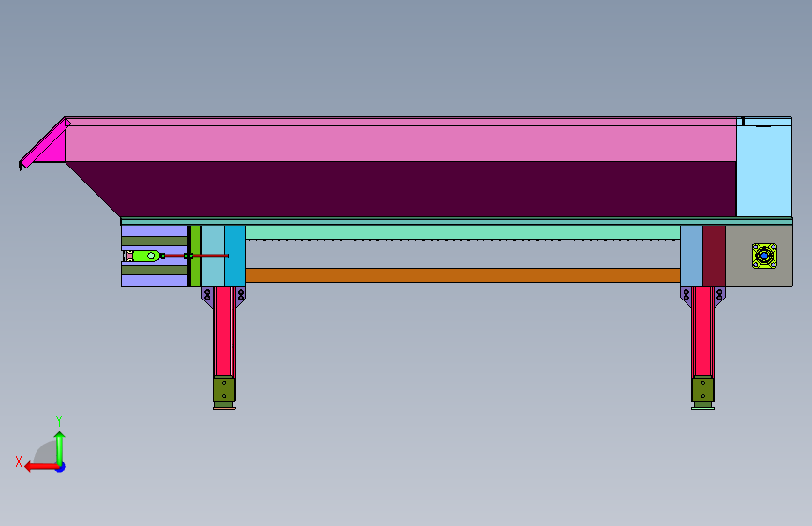
Task: Select the dark red block beside the gray plate
Action: click(714, 256)
